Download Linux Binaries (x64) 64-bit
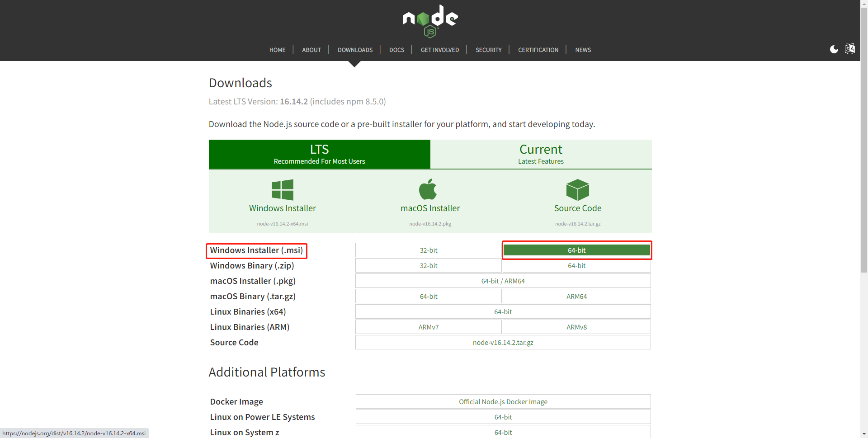Image resolution: width=868 pixels, height=438 pixels. 503,312
